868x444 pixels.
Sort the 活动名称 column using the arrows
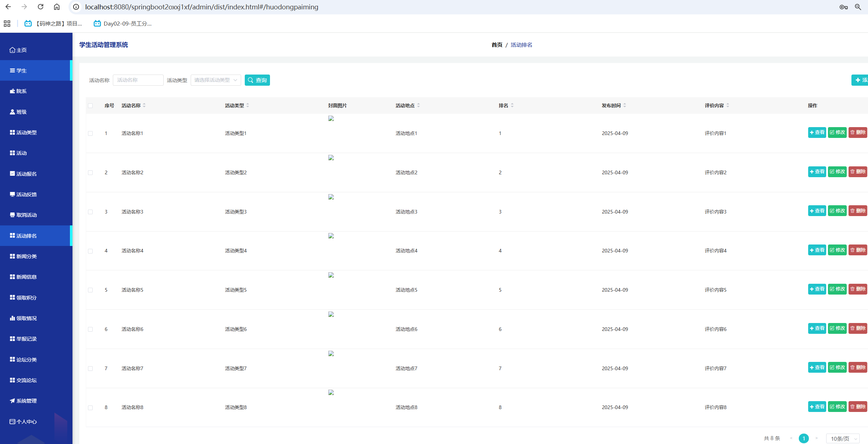click(x=144, y=106)
